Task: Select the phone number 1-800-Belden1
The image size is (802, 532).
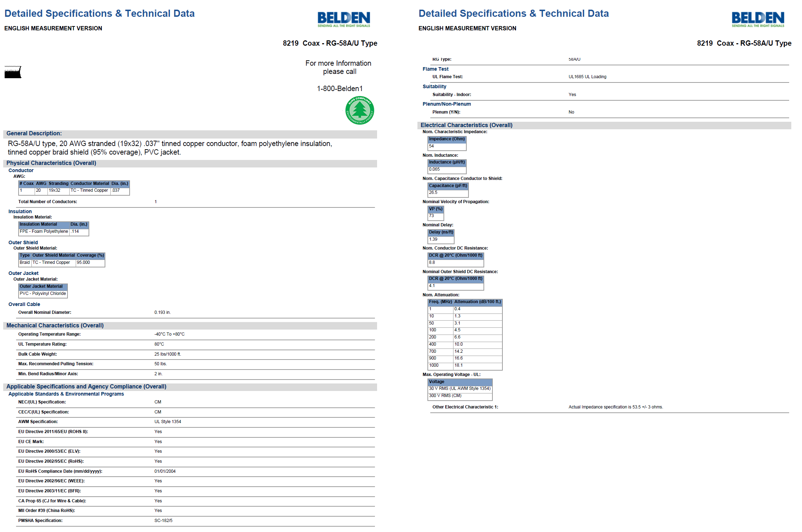Action: click(340, 89)
